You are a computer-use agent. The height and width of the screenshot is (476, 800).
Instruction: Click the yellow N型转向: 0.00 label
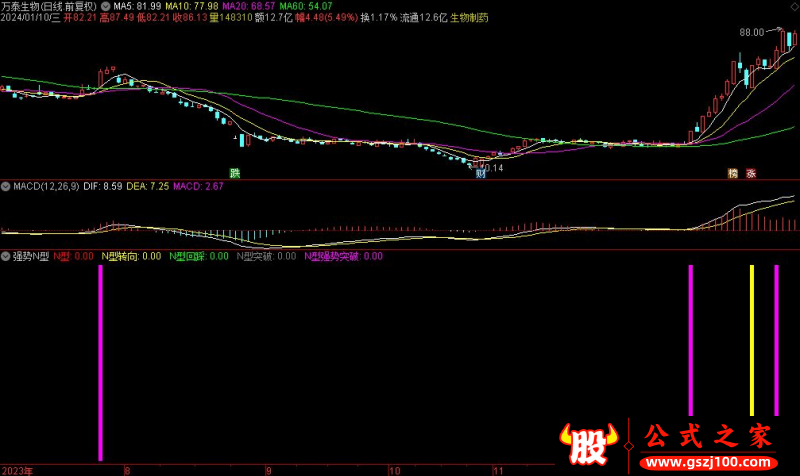point(131,257)
